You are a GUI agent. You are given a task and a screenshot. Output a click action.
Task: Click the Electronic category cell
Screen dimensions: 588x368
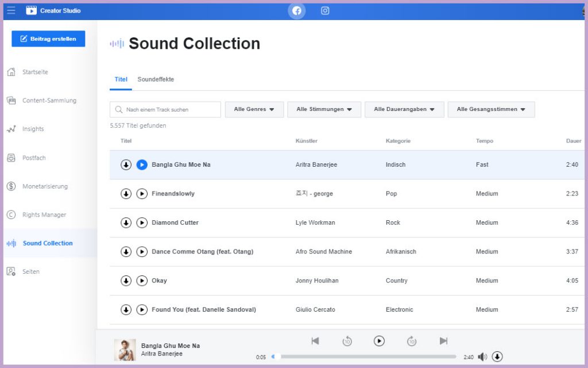tap(400, 309)
